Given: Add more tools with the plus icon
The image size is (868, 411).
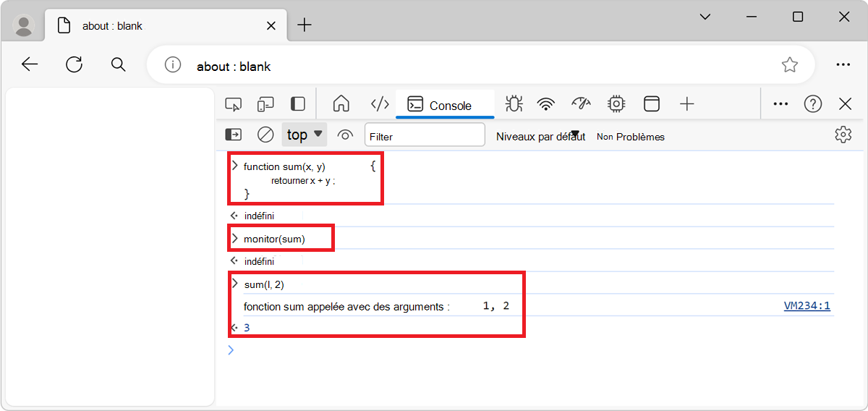Looking at the screenshot, I should [687, 104].
